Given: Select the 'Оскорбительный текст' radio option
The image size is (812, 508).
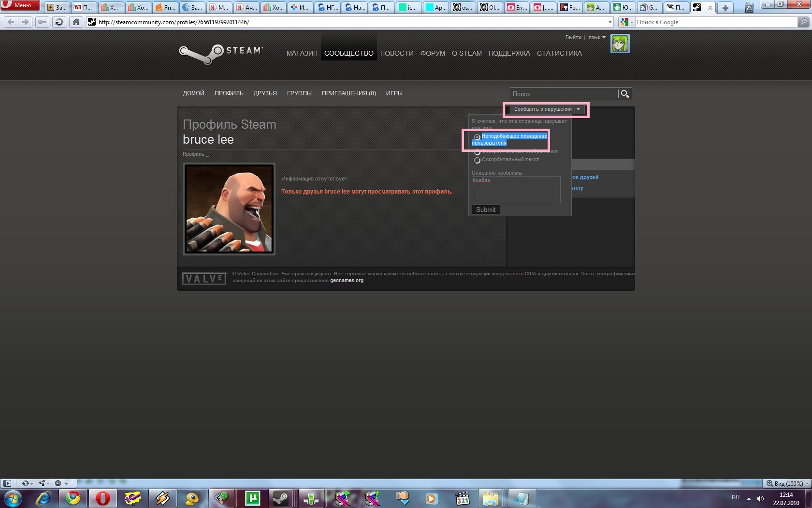Looking at the screenshot, I should pyautogui.click(x=477, y=160).
